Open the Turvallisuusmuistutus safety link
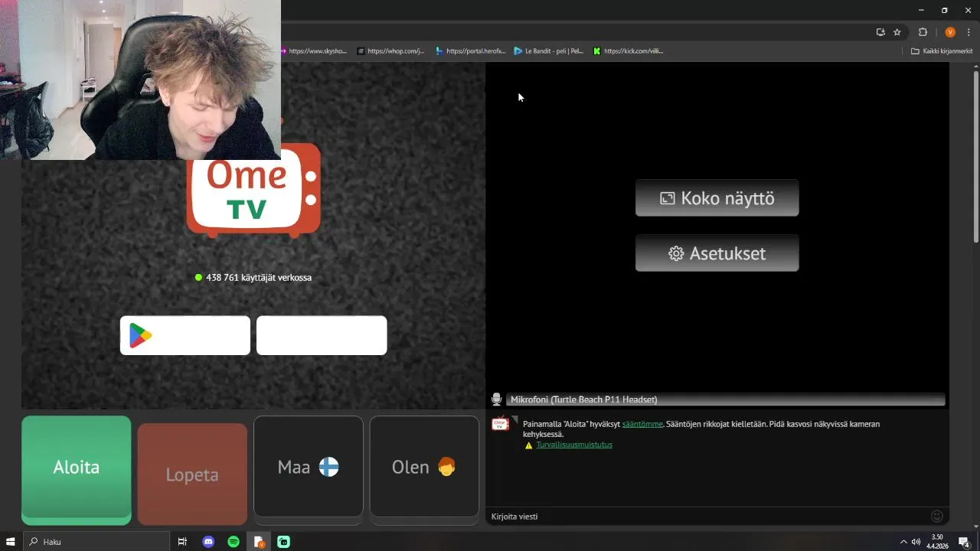 (x=574, y=445)
